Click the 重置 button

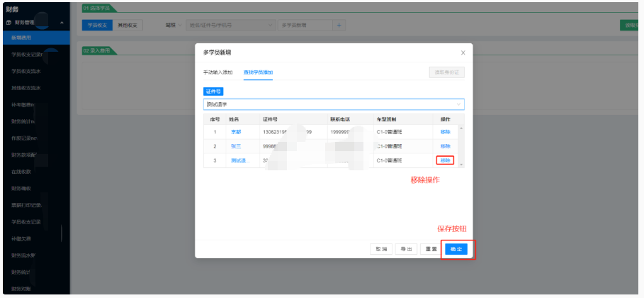(431, 249)
